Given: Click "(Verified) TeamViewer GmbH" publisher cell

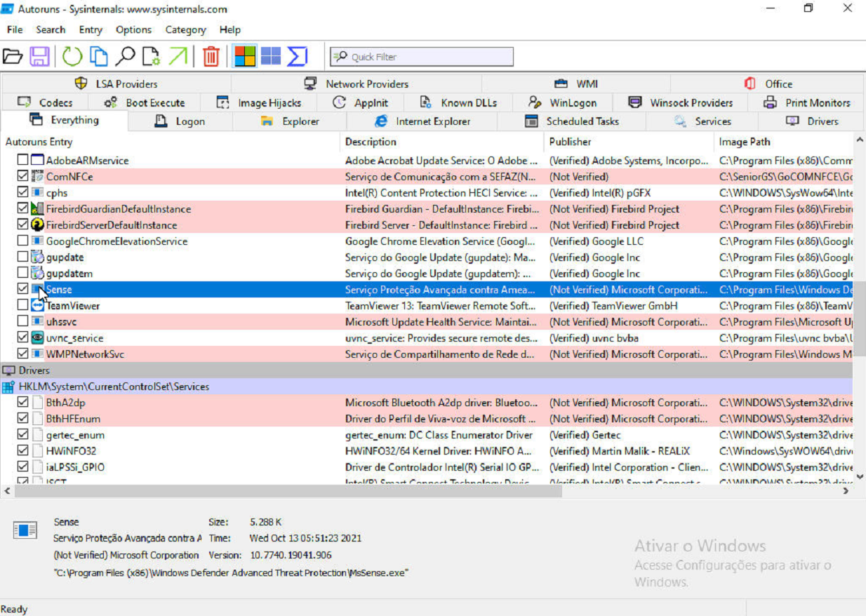Looking at the screenshot, I should point(613,306).
